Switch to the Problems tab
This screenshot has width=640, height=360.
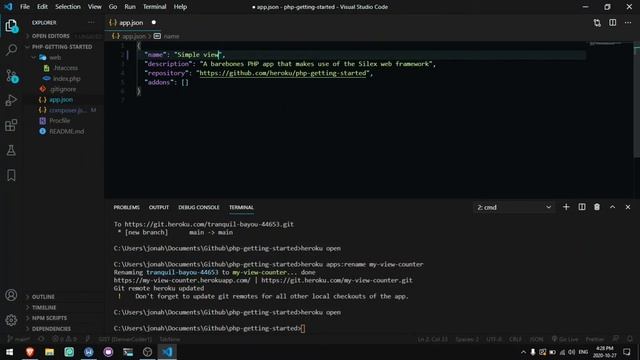(x=127, y=207)
